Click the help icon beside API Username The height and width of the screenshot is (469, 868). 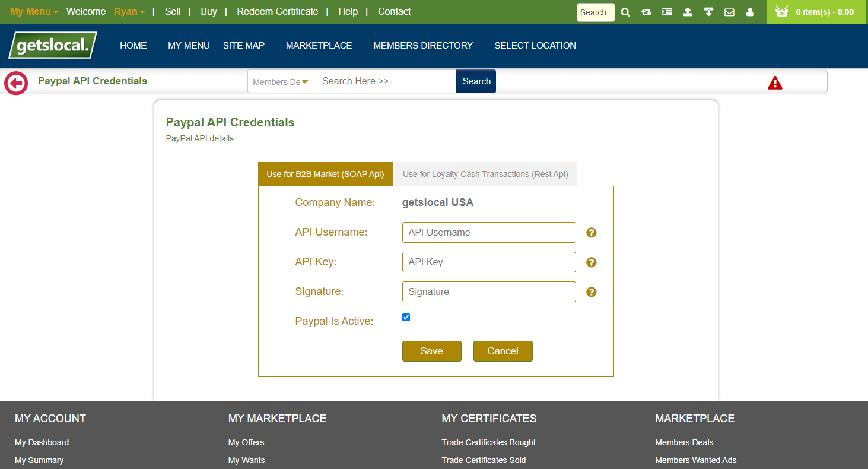click(x=592, y=233)
